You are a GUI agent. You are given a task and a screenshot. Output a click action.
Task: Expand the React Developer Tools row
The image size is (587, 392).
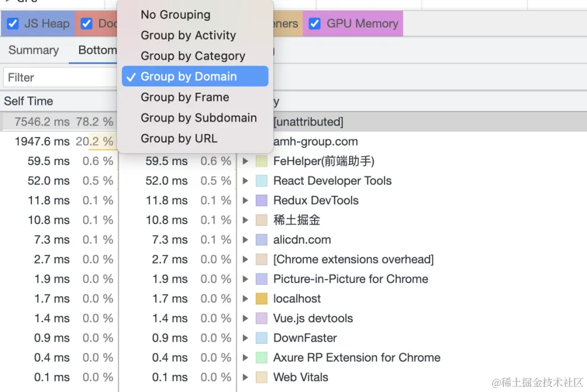click(245, 181)
